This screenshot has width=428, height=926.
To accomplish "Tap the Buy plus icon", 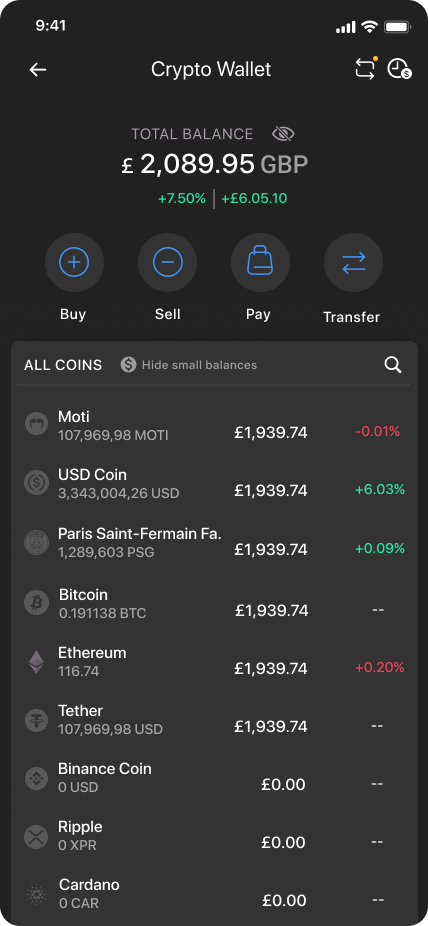I will (74, 262).
